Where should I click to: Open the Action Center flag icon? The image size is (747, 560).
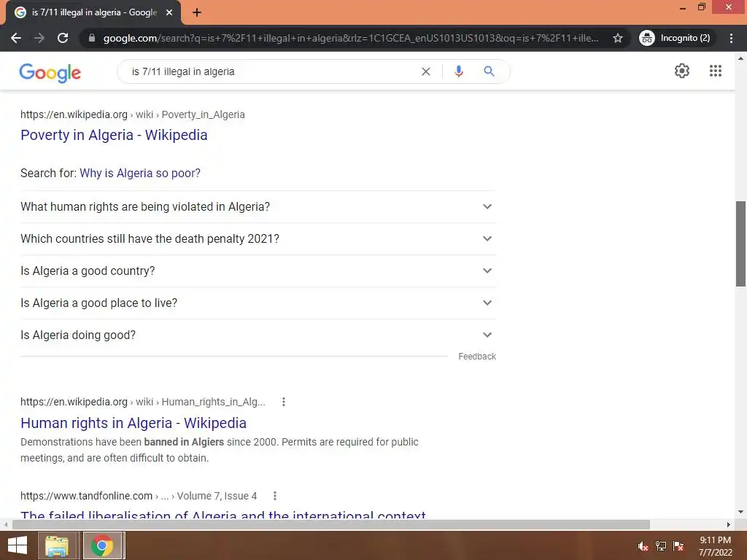[x=678, y=546]
